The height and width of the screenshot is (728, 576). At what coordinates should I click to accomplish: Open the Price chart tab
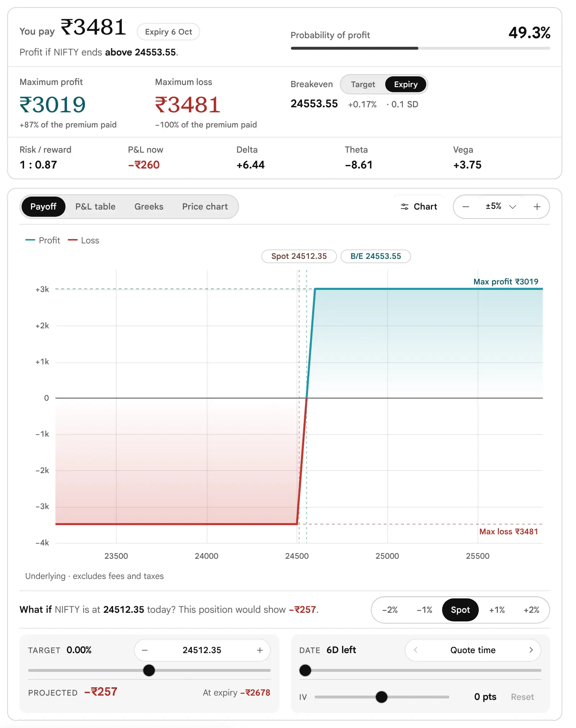(205, 207)
